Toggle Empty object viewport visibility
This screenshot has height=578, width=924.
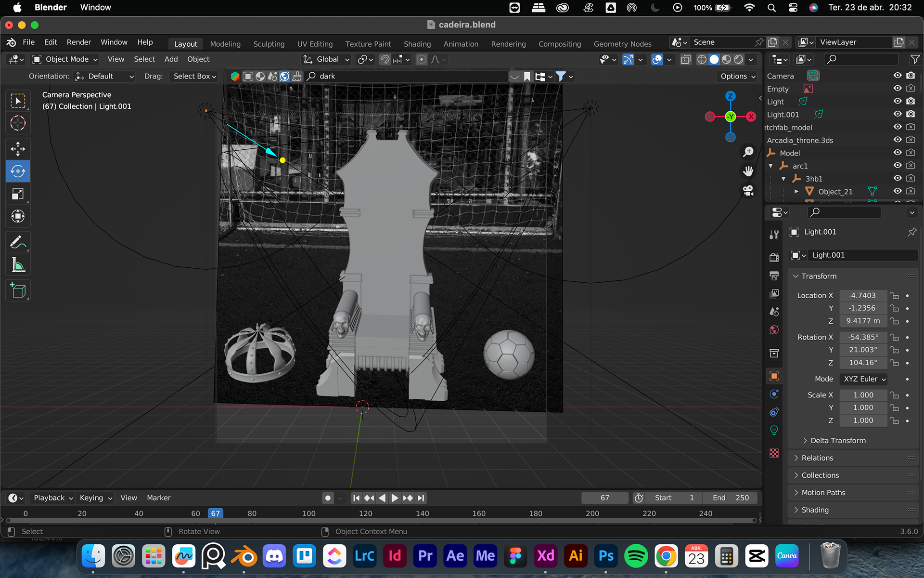point(898,89)
